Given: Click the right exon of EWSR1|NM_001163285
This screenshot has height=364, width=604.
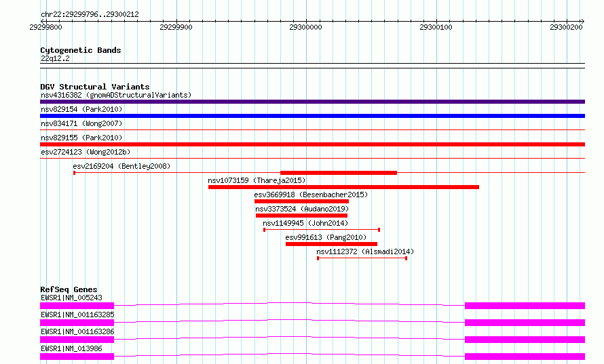Looking at the screenshot, I should click(x=525, y=323).
